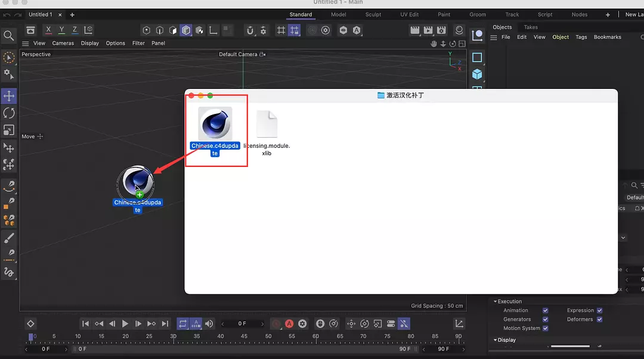Jump to the start of the animation

coord(85,324)
